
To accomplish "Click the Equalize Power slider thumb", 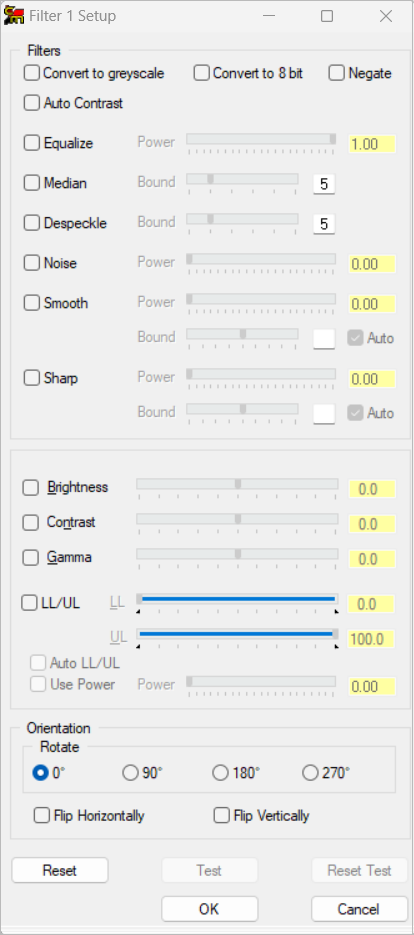I will click(x=333, y=140).
